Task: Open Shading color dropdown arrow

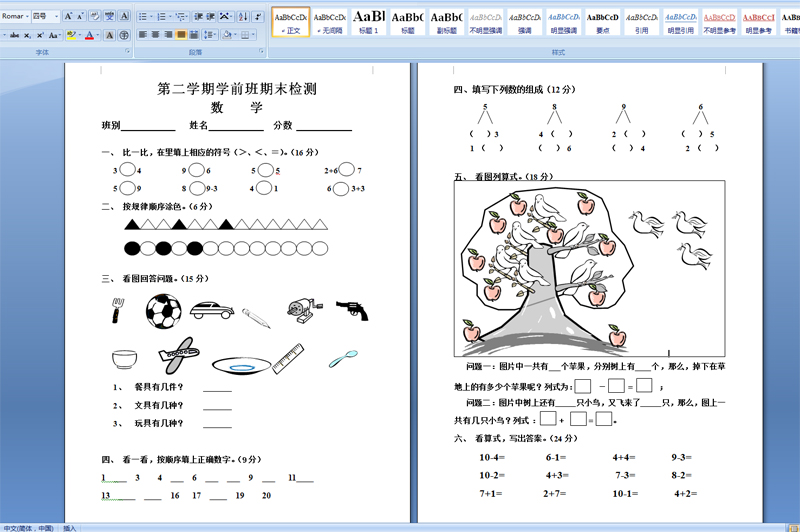Action: coord(235,35)
